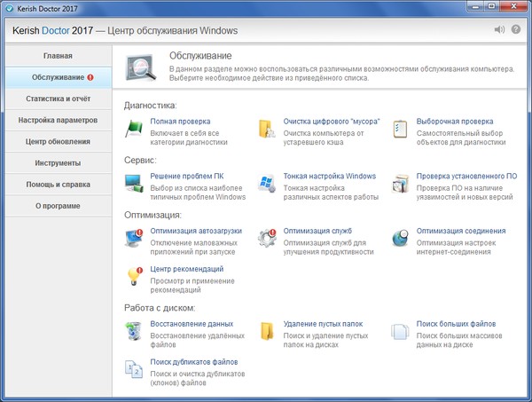
Task: Select Центр обновления sidebar item
Action: pyautogui.click(x=58, y=141)
